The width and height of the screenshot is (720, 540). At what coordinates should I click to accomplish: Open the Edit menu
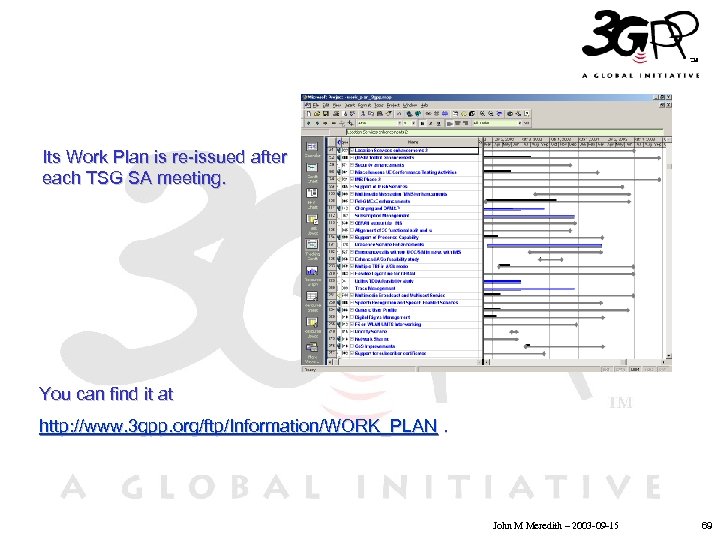point(326,105)
